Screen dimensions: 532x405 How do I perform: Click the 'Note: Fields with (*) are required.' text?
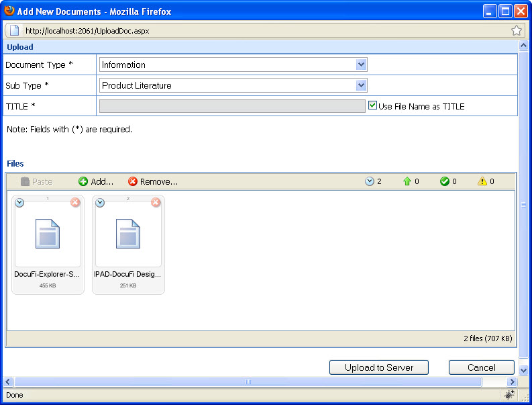click(x=69, y=130)
